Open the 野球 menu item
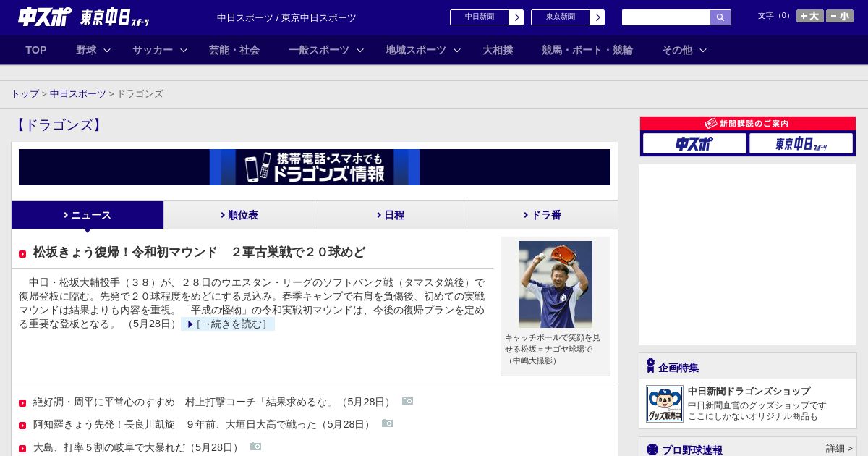868x456 pixels. [86, 50]
